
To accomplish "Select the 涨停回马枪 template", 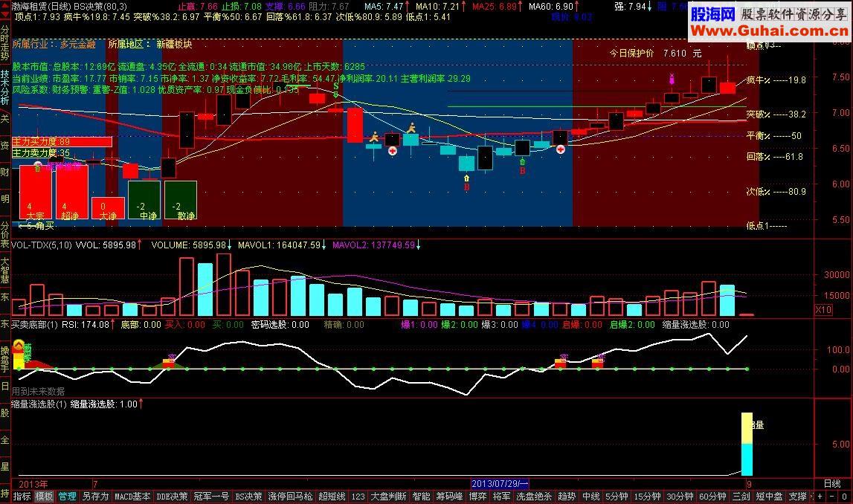I will click(x=291, y=497).
